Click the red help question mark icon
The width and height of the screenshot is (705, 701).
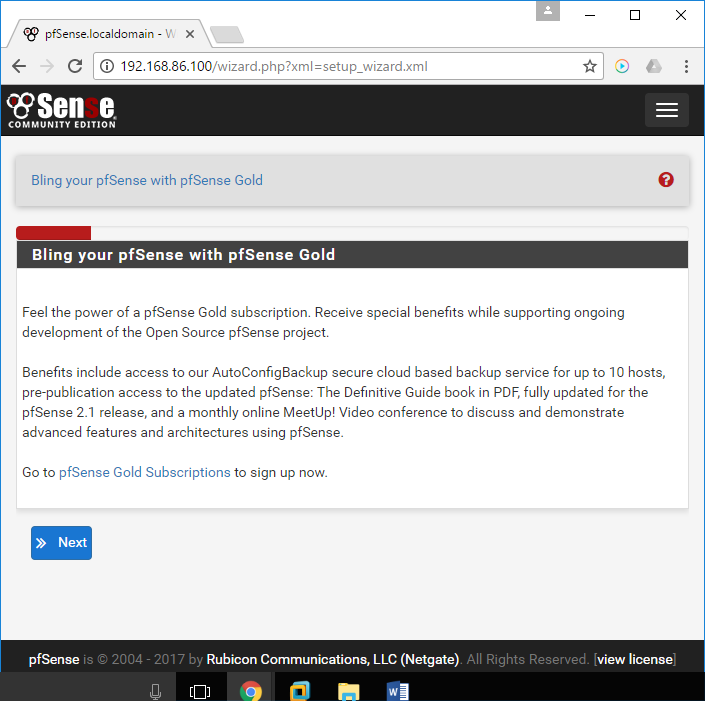click(666, 180)
